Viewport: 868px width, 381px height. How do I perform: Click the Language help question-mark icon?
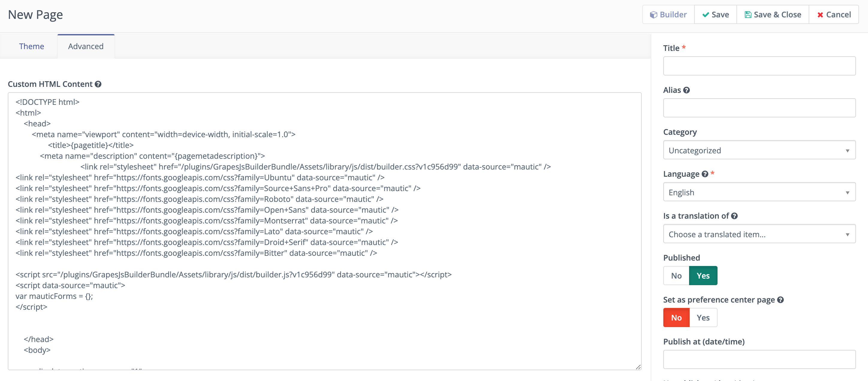click(x=705, y=174)
